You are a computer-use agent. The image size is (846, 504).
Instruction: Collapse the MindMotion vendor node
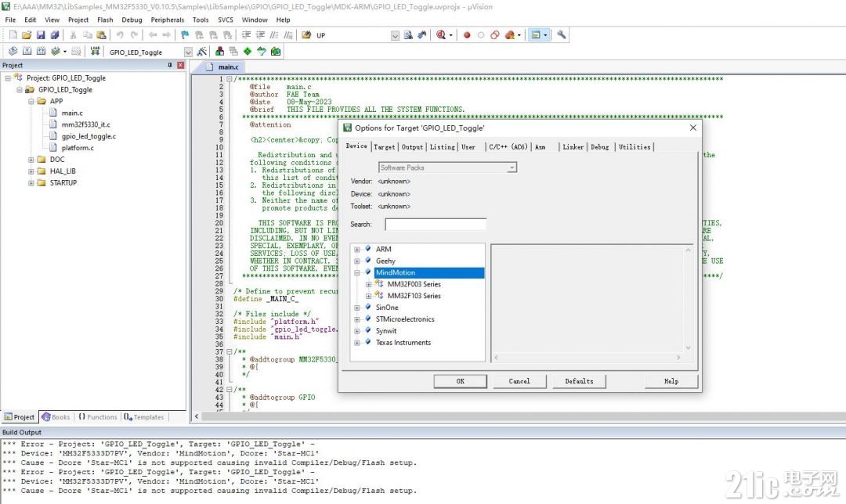pos(356,273)
